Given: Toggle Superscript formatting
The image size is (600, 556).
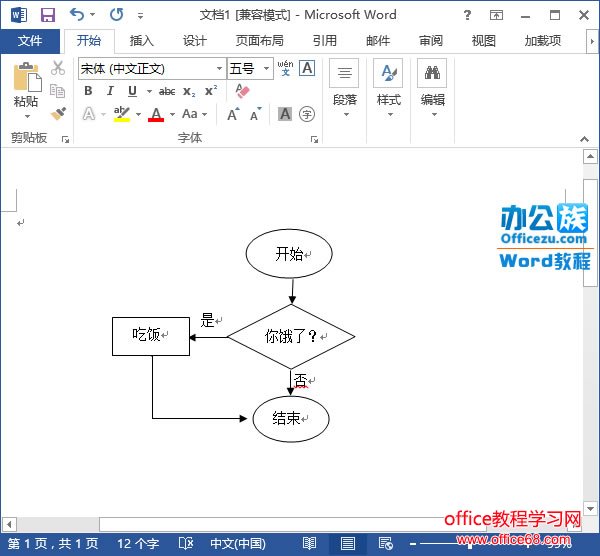Looking at the screenshot, I should 211,91.
